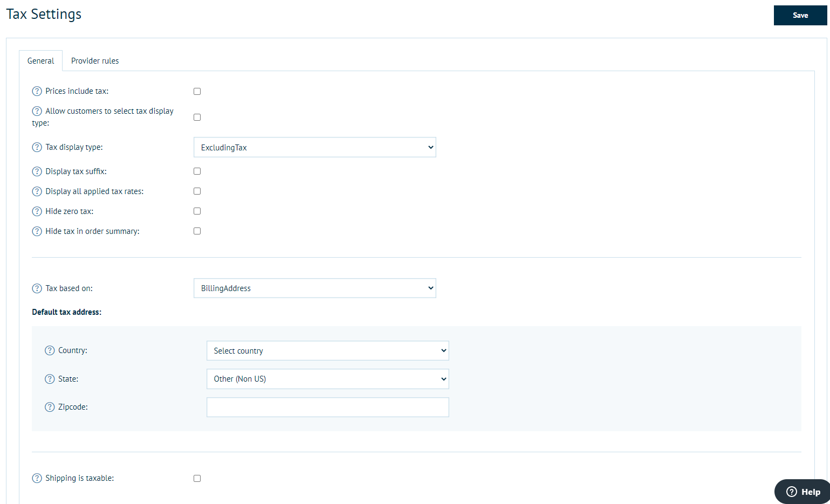Screen dimensions: 830x504
Task: Click help icon beside Shipping is taxable
Action: pyautogui.click(x=37, y=478)
